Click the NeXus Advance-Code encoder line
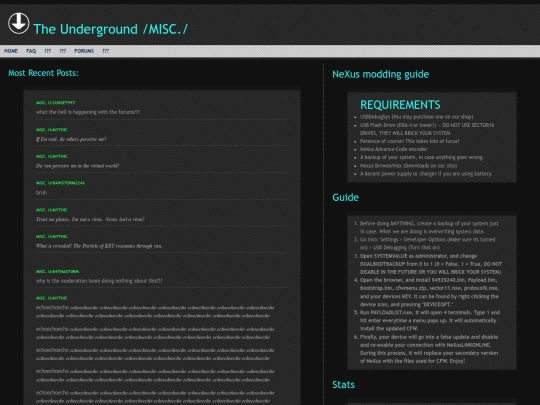 tap(394, 149)
